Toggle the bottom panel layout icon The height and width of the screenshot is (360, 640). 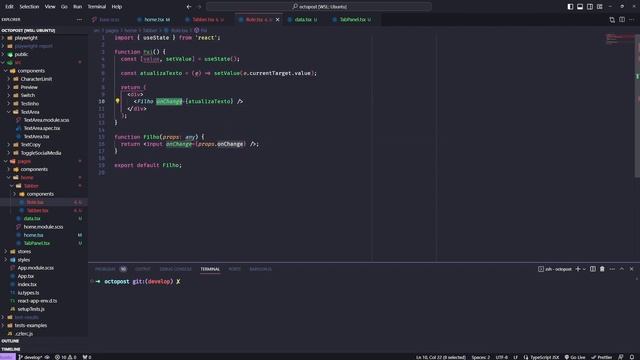[580, 7]
